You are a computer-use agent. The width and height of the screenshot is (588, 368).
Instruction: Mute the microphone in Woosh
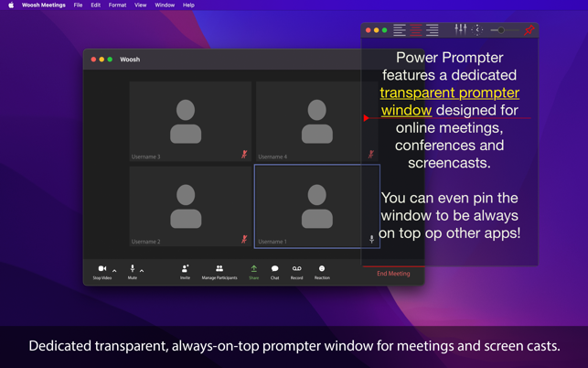coord(132,268)
